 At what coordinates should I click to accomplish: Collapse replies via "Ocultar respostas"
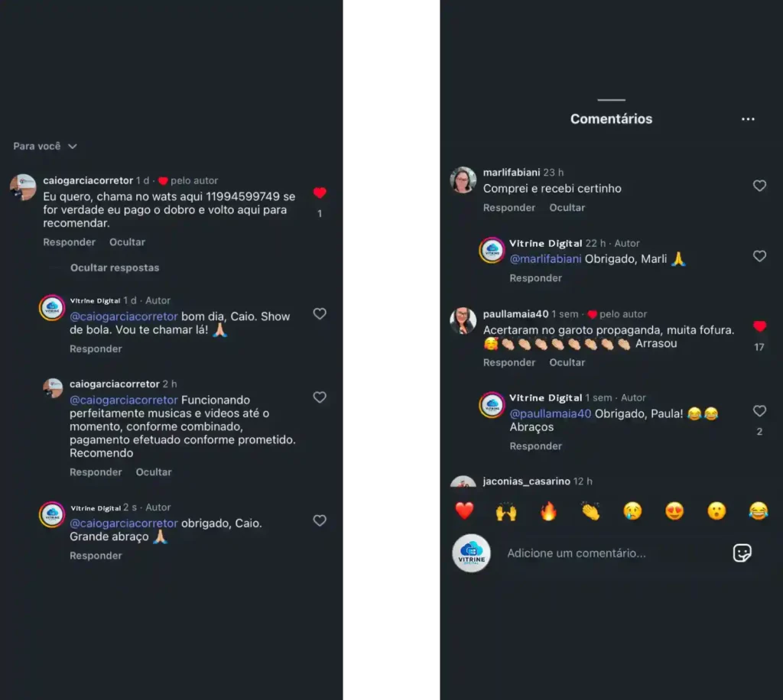pyautogui.click(x=115, y=267)
